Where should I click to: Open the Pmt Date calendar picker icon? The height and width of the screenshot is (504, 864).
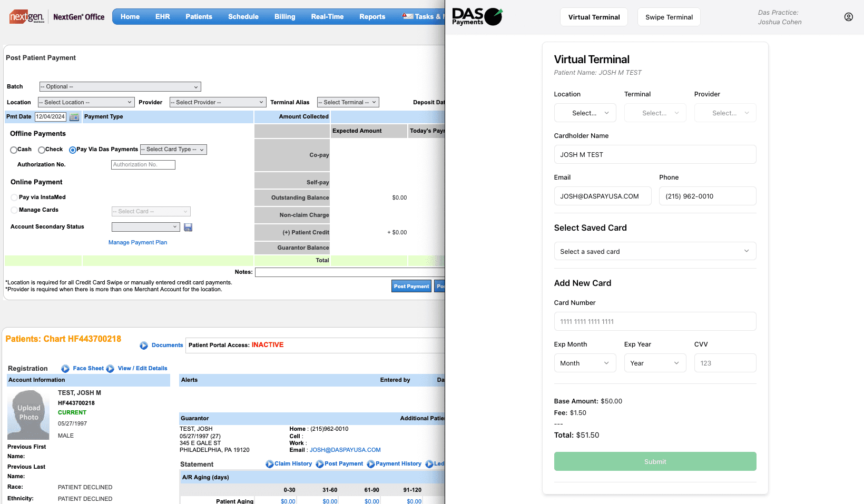click(74, 117)
